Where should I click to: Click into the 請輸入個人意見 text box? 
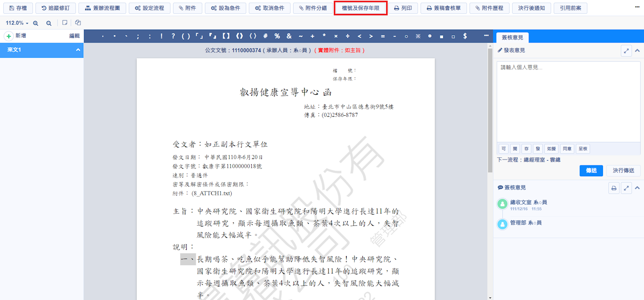coord(568,101)
